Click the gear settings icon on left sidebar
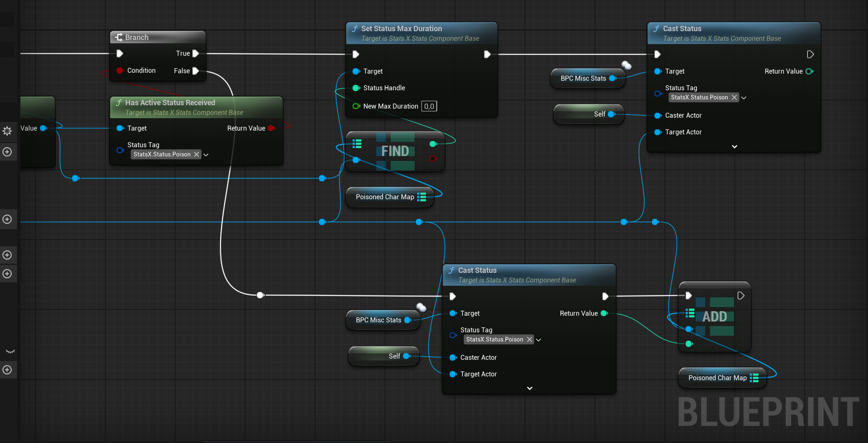 pyautogui.click(x=7, y=131)
